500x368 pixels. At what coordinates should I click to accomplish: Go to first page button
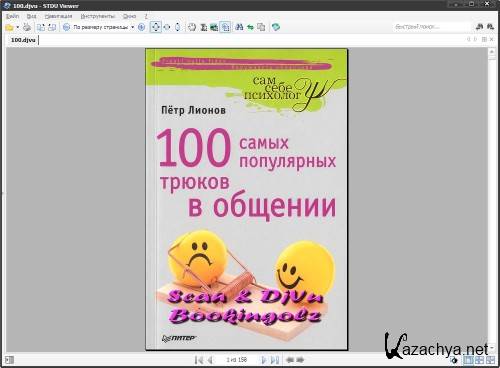[x=199, y=360]
